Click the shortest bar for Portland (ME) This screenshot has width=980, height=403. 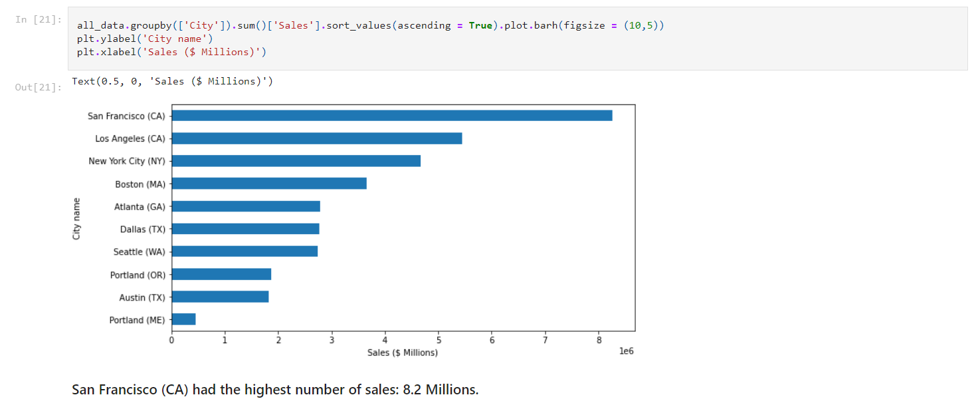(x=183, y=319)
